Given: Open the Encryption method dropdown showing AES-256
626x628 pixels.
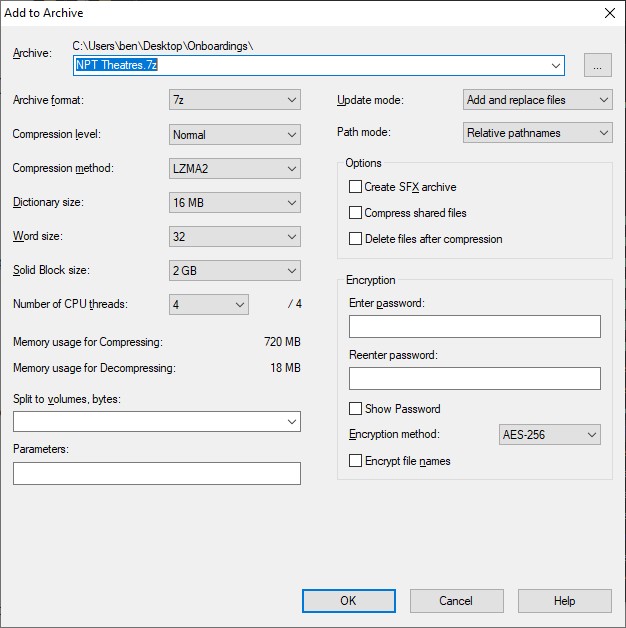Looking at the screenshot, I should 550,435.
